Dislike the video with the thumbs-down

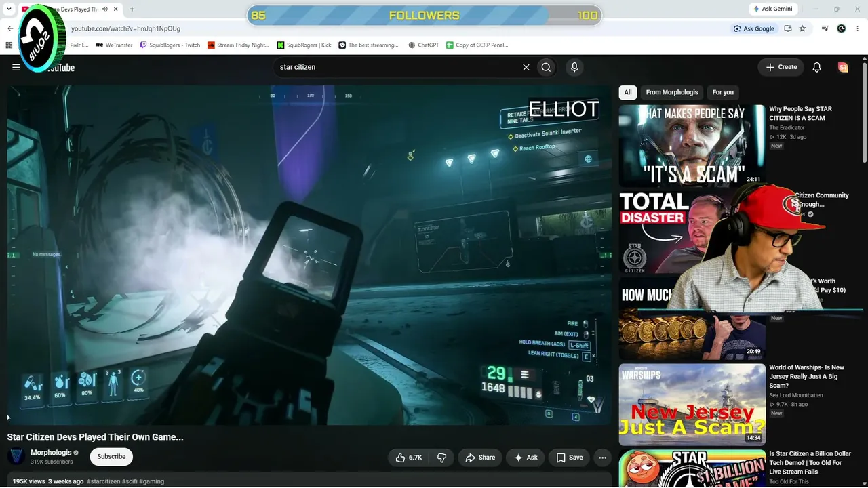(x=441, y=457)
